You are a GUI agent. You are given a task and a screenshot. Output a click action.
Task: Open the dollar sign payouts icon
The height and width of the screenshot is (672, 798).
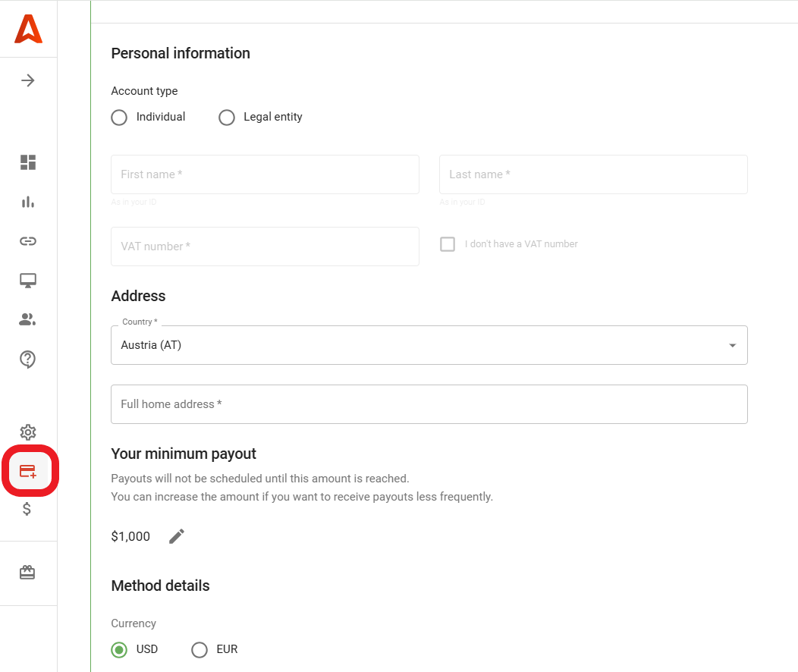point(27,508)
